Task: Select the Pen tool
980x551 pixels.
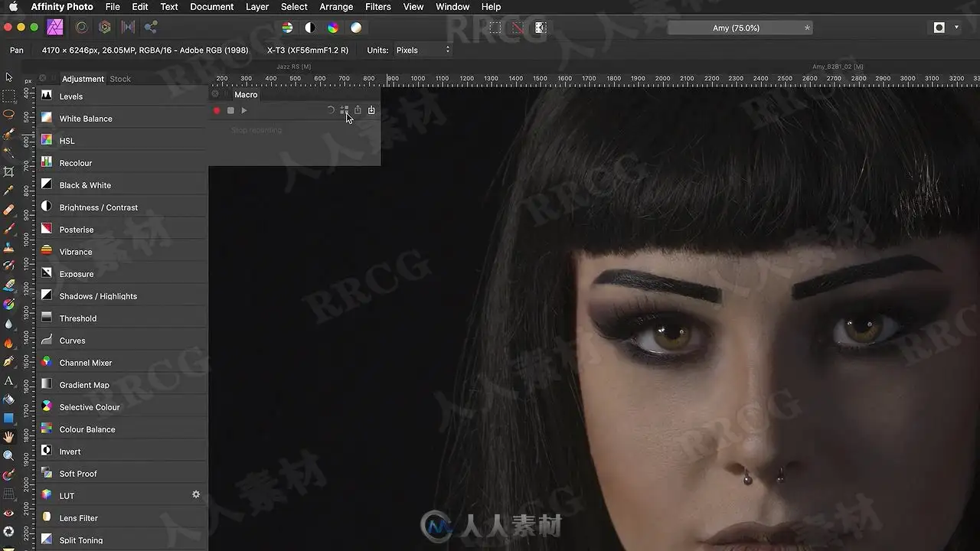Action: (x=8, y=360)
